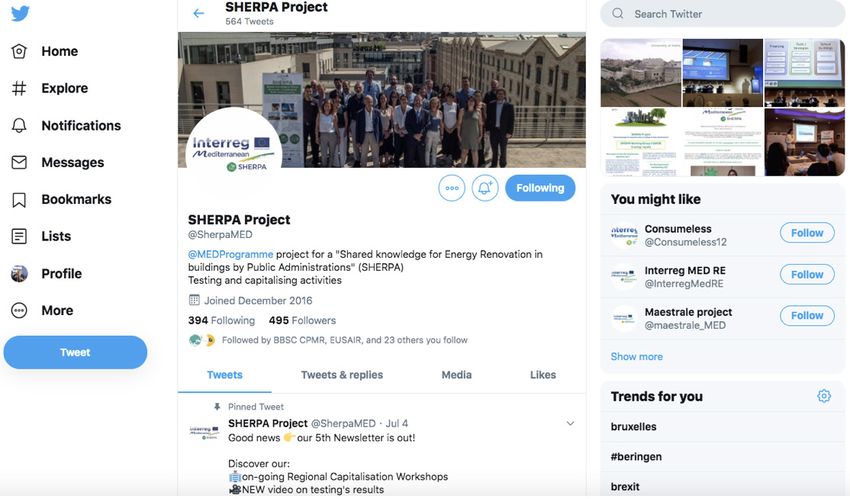Expand the pinned tweet options chevron
The image size is (850, 499).
570,423
